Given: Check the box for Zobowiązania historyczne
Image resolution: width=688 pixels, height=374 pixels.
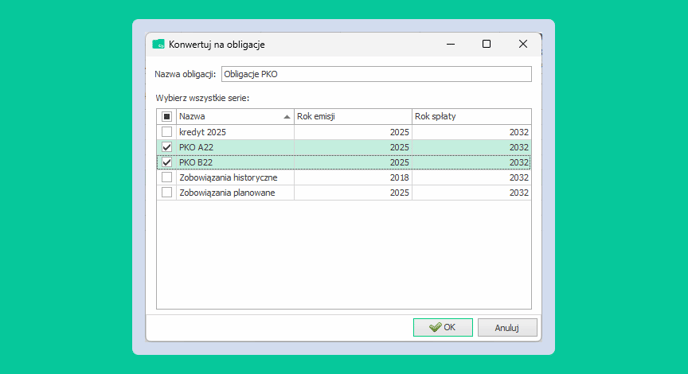Looking at the screenshot, I should click(x=167, y=177).
